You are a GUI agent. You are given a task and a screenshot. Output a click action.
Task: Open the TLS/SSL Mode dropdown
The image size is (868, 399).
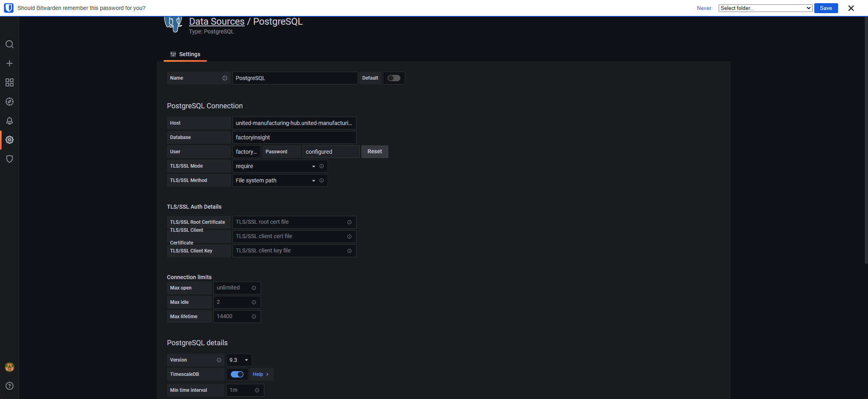(x=275, y=166)
